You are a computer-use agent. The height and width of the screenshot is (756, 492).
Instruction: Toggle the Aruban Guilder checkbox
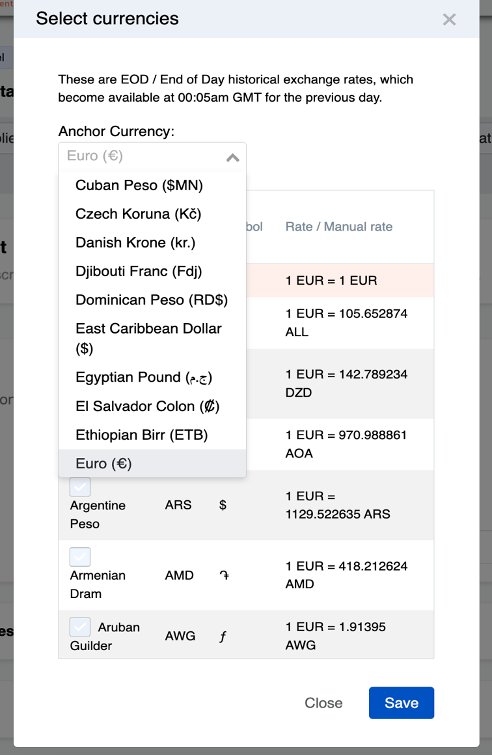(x=80, y=627)
